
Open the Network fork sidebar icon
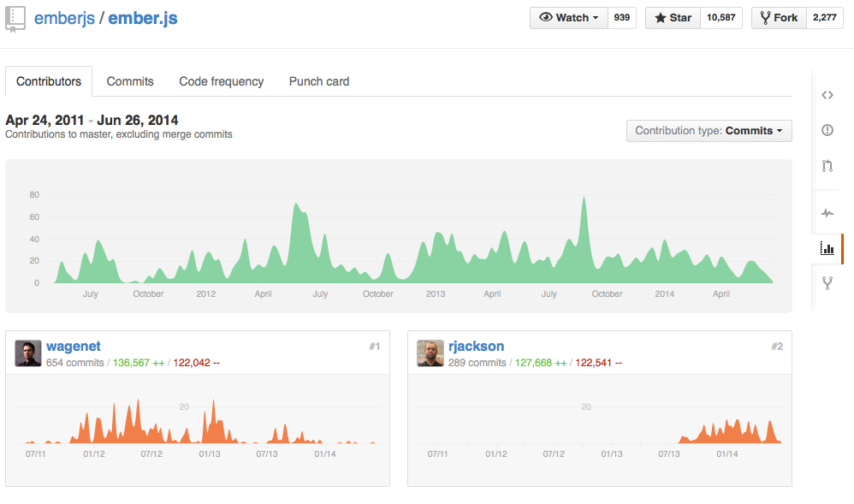click(x=827, y=283)
